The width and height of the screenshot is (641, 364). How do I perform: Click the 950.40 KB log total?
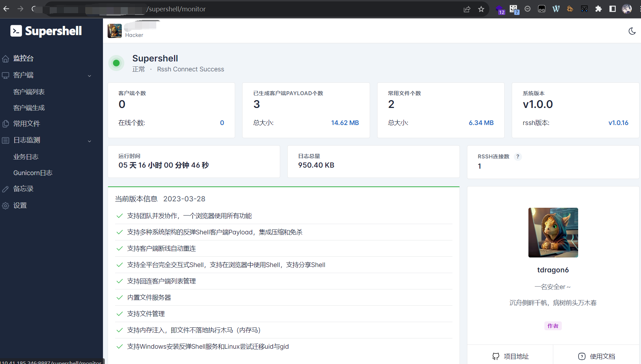click(x=316, y=165)
